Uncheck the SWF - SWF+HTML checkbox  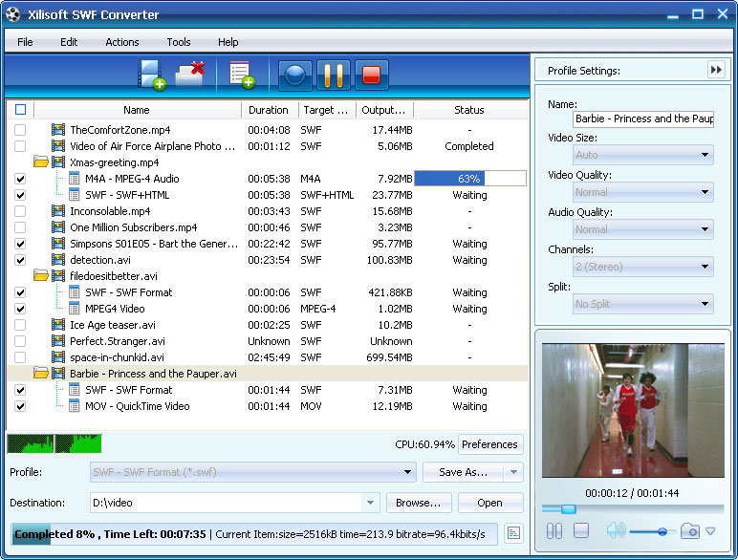click(x=20, y=195)
